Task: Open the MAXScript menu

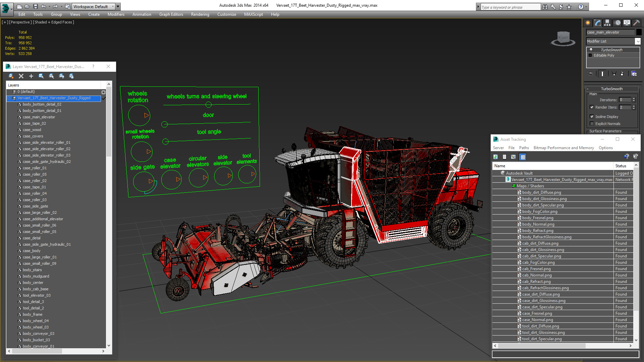Action: click(253, 14)
